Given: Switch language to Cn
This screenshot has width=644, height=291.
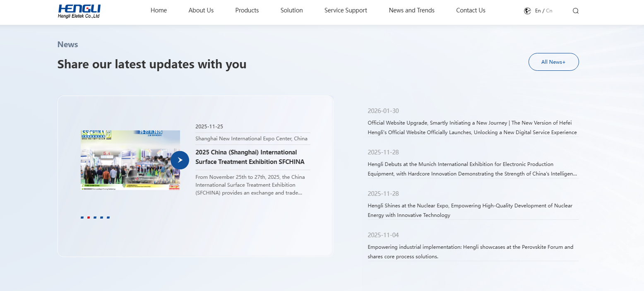Looking at the screenshot, I should (549, 11).
